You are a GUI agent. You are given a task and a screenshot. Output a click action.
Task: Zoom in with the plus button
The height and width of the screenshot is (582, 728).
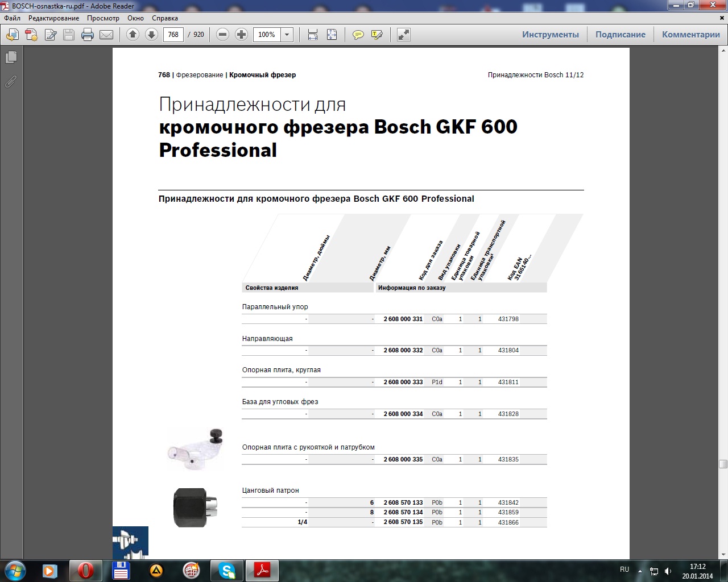click(x=242, y=35)
